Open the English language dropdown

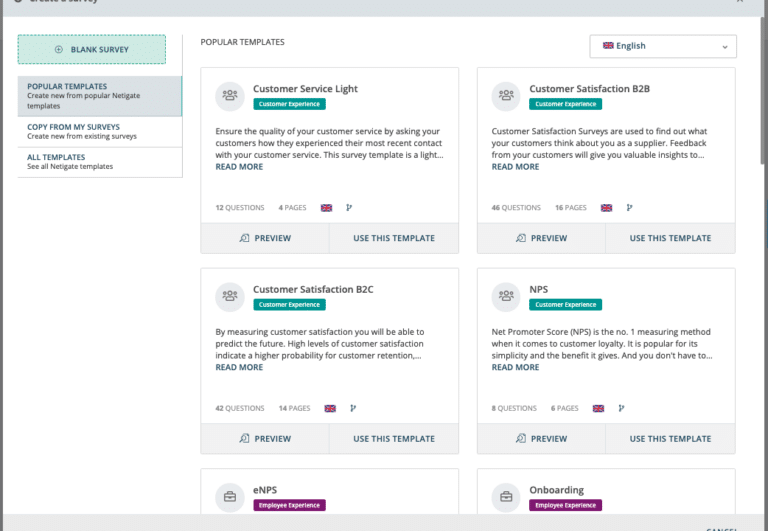point(663,47)
